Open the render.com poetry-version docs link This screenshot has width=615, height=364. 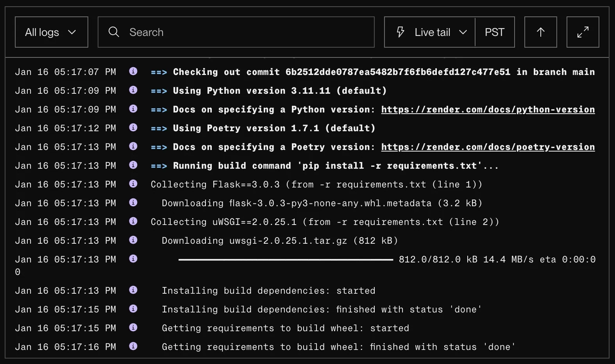488,147
